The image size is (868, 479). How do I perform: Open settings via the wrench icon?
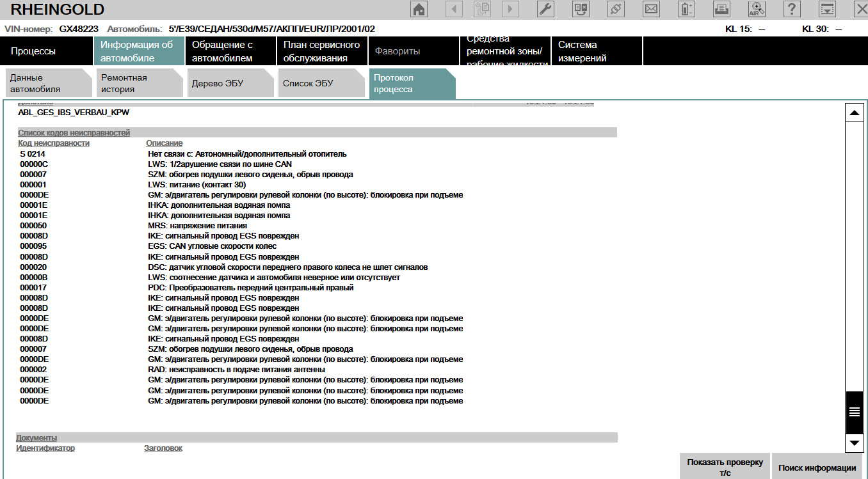click(x=545, y=9)
